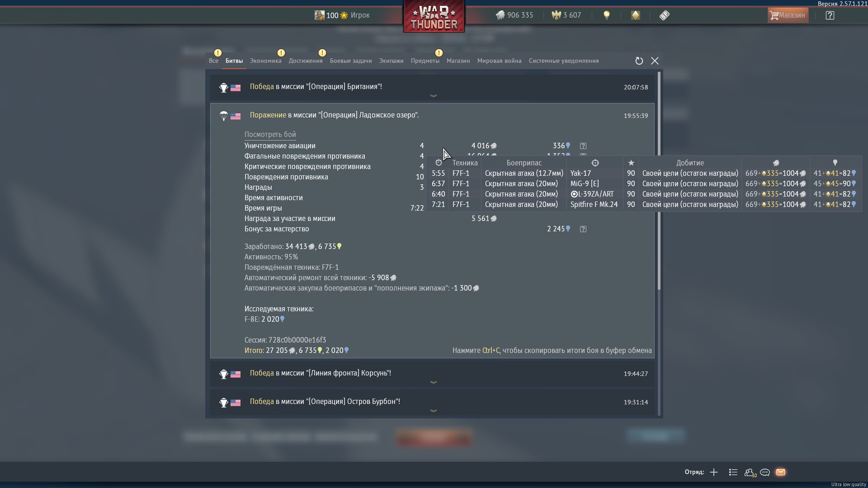
Task: Click the MiG-9 [E] target row
Action: pyautogui.click(x=585, y=184)
